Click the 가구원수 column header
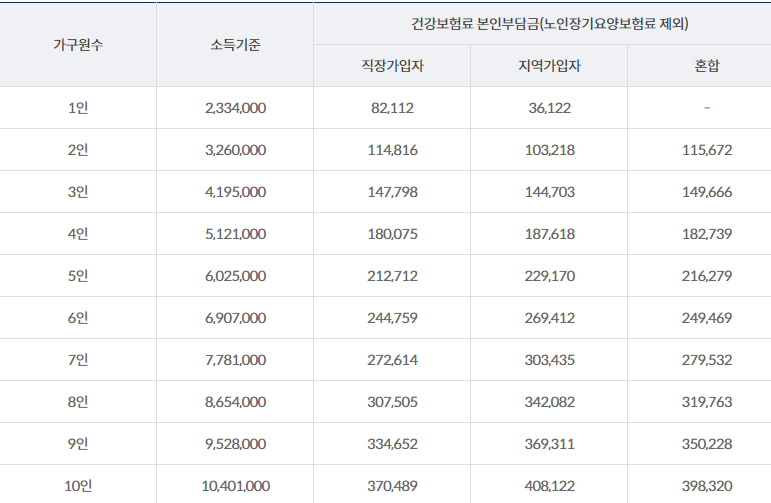The width and height of the screenshot is (771, 503). (78, 45)
